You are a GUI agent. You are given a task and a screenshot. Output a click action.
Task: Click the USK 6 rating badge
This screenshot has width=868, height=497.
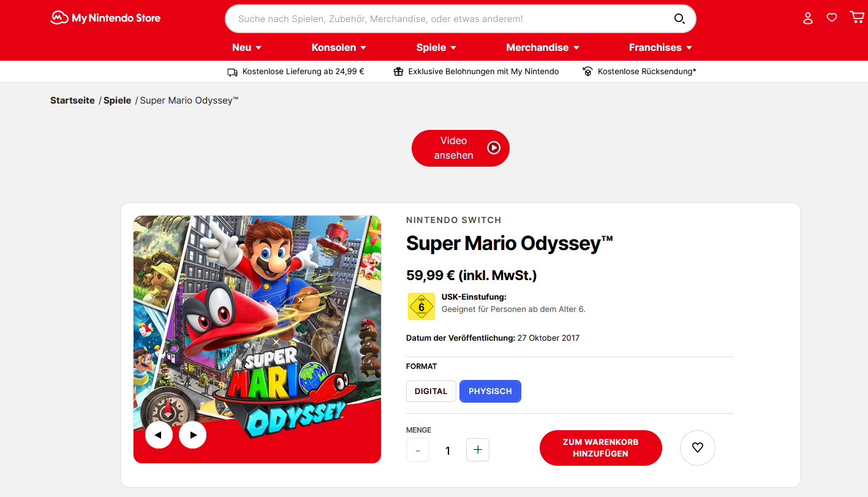[421, 306]
